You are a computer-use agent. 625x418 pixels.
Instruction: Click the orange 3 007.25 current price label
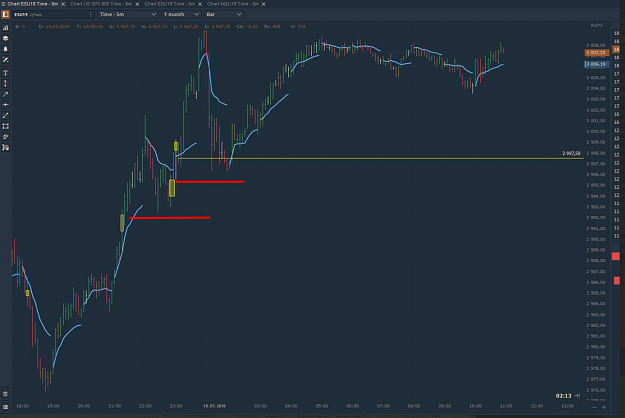(596, 53)
